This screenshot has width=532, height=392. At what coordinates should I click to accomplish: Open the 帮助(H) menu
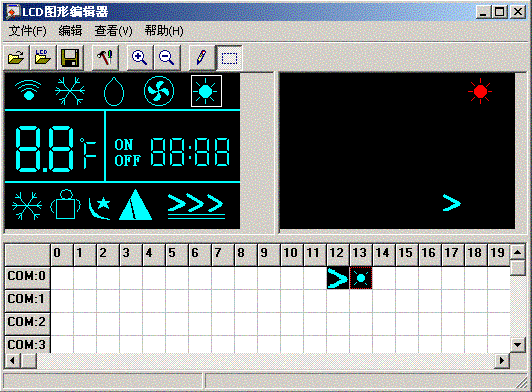click(x=164, y=31)
